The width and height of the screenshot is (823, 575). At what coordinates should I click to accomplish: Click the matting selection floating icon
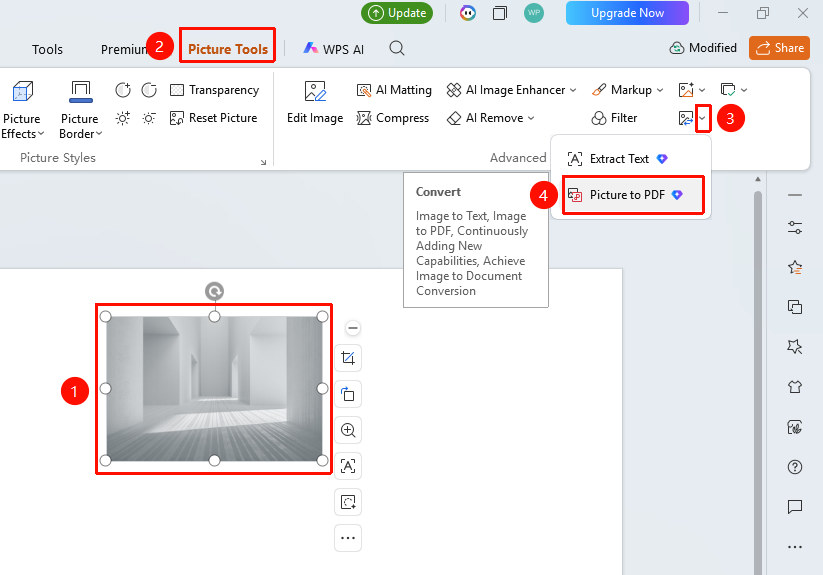[348, 502]
